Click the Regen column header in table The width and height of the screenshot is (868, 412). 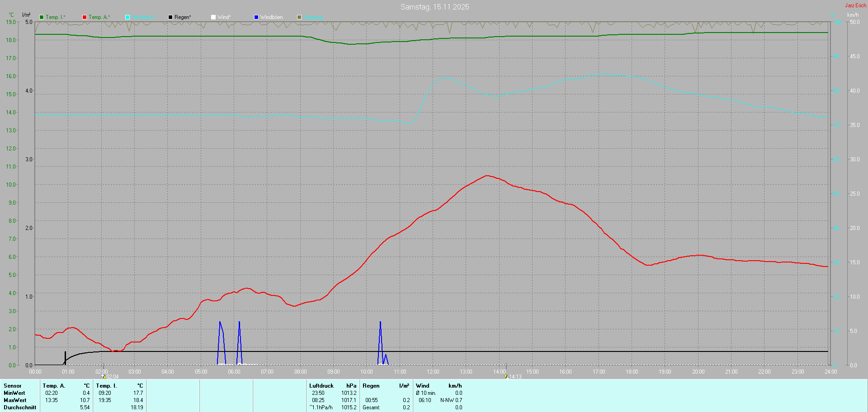(371, 386)
